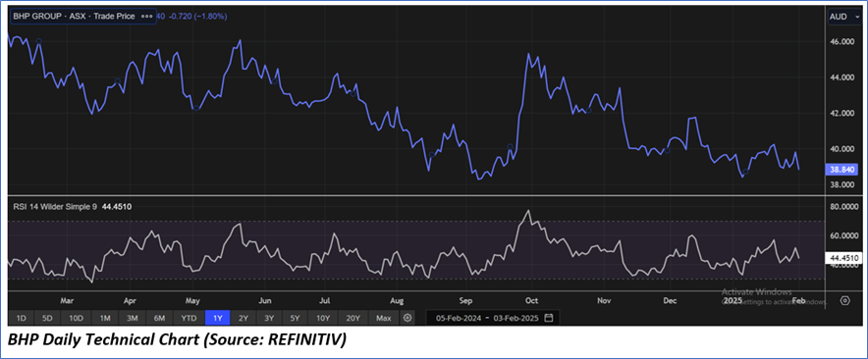Click the 42.000 price axis label
Image resolution: width=868 pixels, height=359 pixels.
coord(842,114)
